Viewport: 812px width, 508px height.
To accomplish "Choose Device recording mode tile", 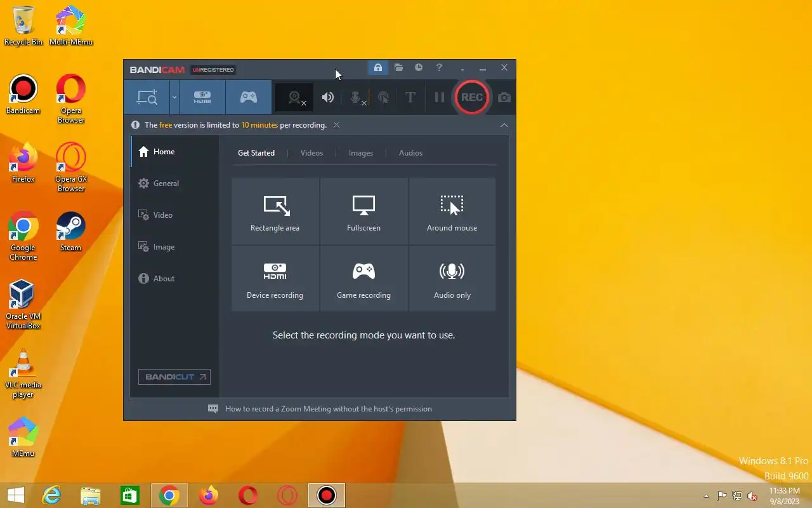I will point(275,279).
